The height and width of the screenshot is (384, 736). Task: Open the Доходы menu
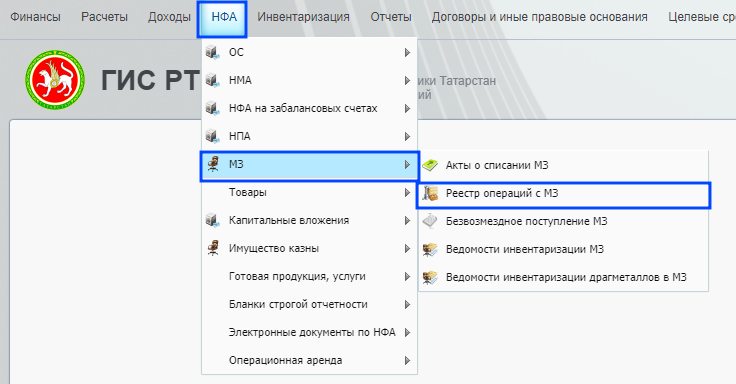(x=169, y=17)
